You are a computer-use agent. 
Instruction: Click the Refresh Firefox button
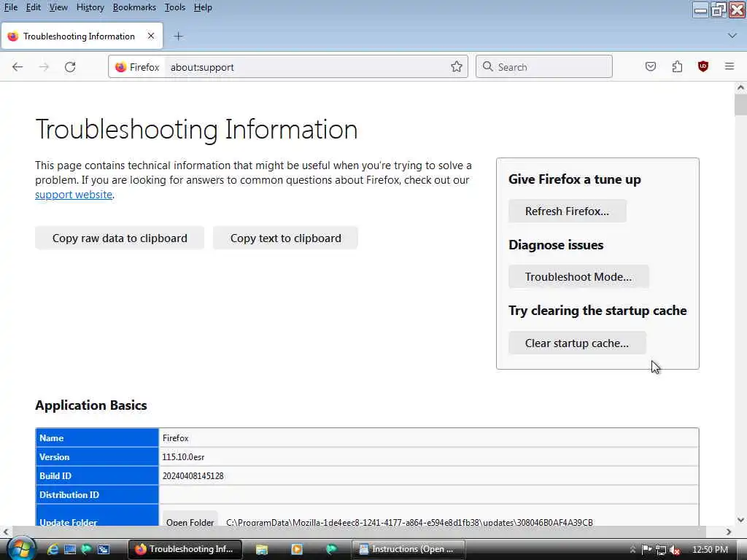click(x=567, y=211)
